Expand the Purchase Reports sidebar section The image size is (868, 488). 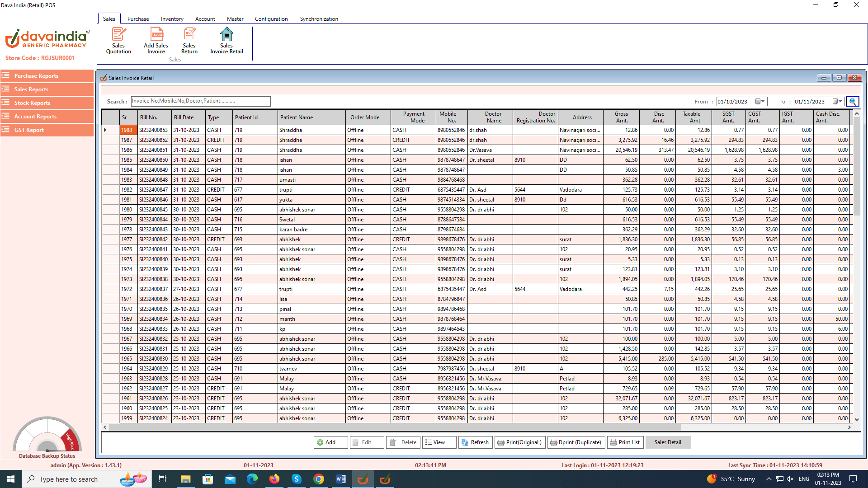click(x=47, y=76)
